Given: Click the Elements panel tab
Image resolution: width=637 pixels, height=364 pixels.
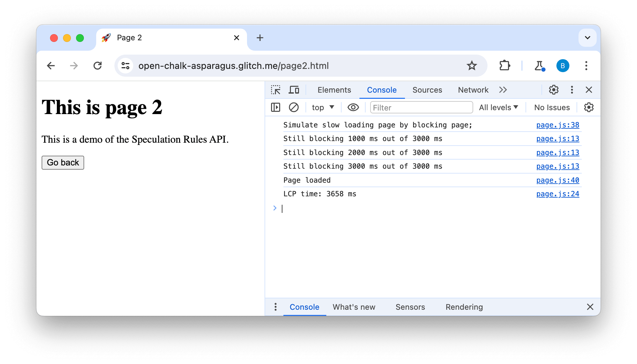Looking at the screenshot, I should coord(334,89).
